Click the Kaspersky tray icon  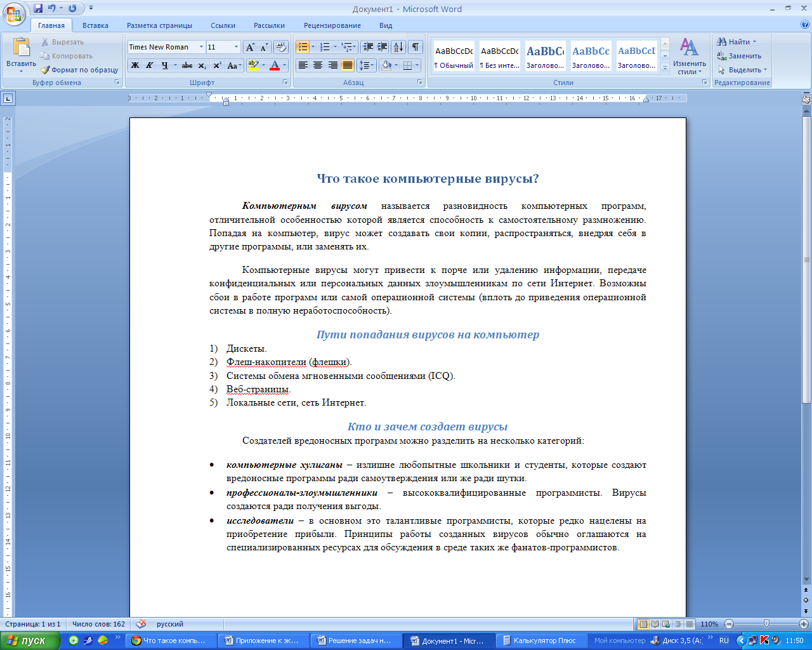point(764,640)
